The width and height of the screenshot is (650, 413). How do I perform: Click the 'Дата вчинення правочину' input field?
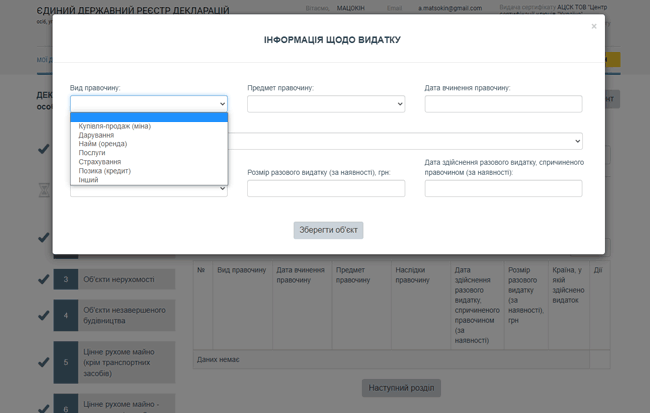pos(503,104)
